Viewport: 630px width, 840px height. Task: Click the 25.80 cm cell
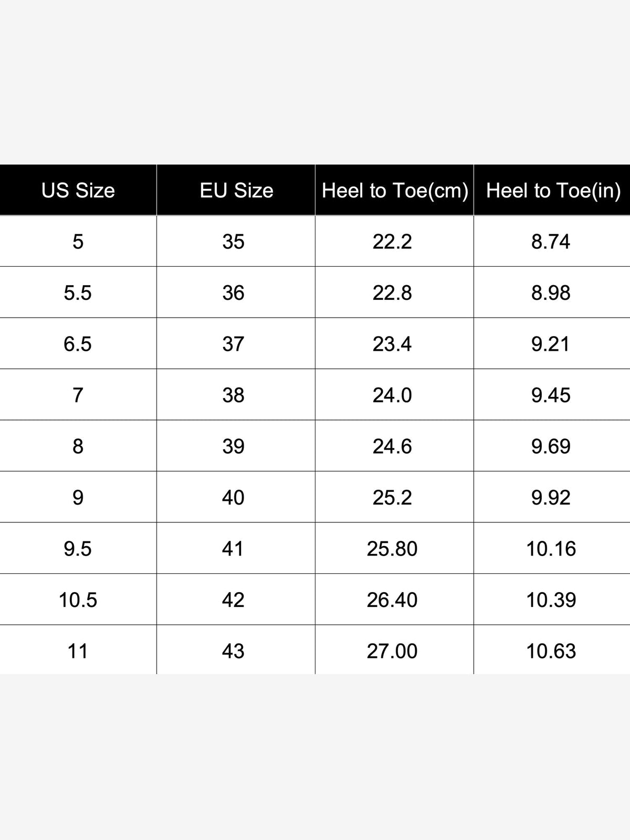[x=395, y=549]
